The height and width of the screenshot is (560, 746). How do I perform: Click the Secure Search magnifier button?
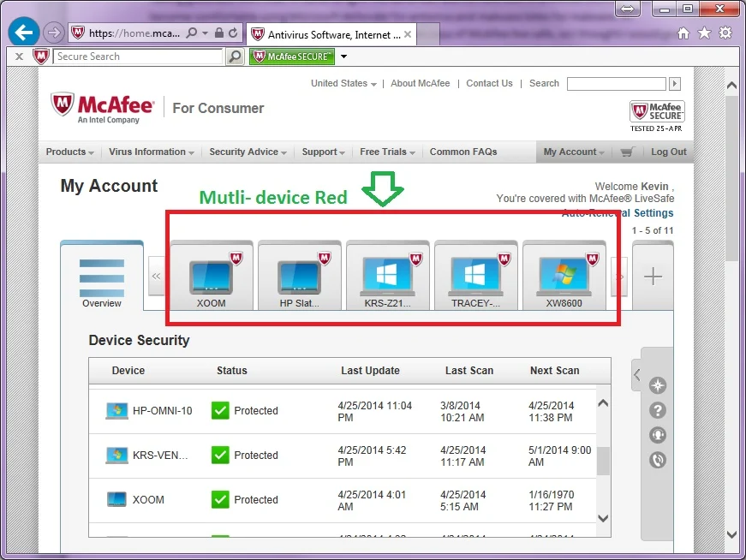(235, 57)
